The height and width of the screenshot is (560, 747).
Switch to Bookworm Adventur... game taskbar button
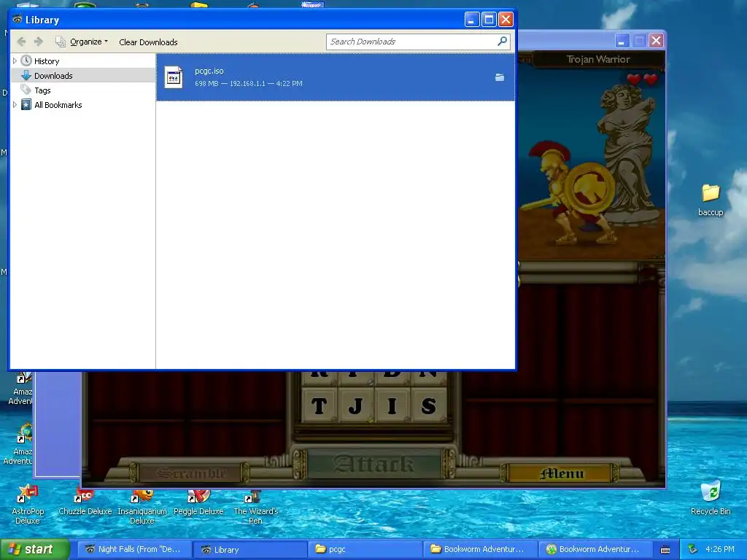click(595, 549)
